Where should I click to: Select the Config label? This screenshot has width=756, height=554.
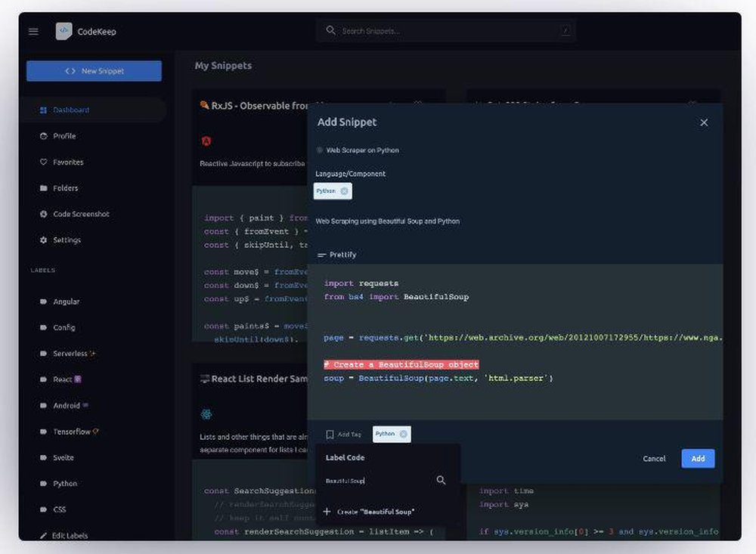coord(64,328)
